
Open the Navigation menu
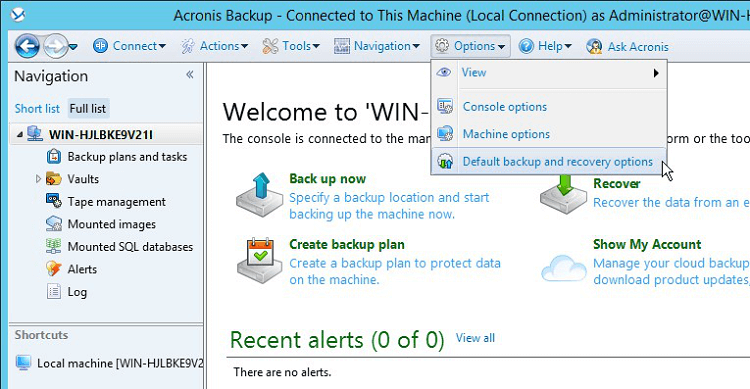click(386, 46)
